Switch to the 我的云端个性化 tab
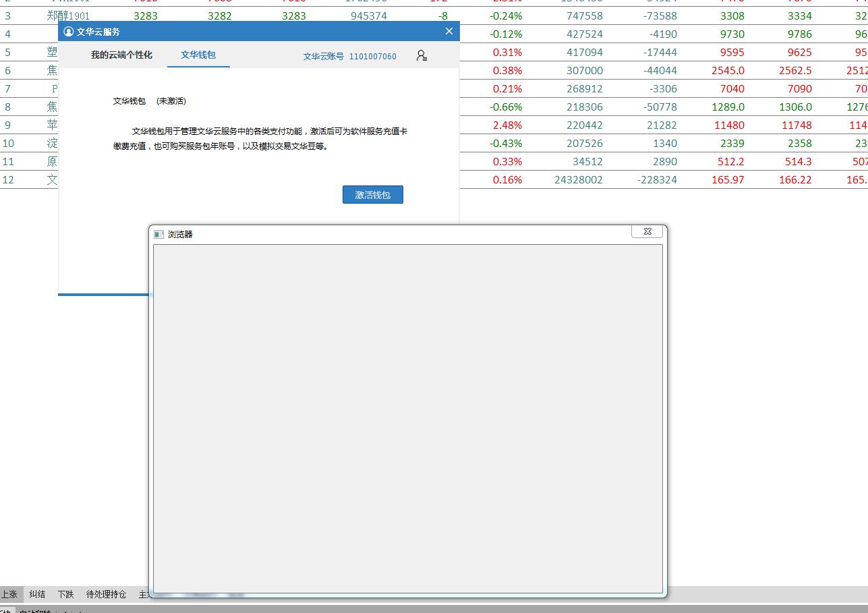The image size is (868, 613). point(121,55)
